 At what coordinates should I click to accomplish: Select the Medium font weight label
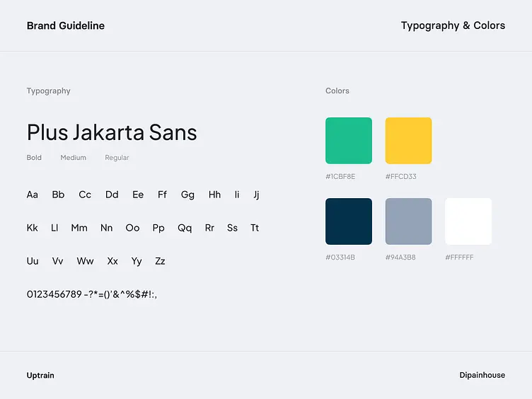pos(74,158)
